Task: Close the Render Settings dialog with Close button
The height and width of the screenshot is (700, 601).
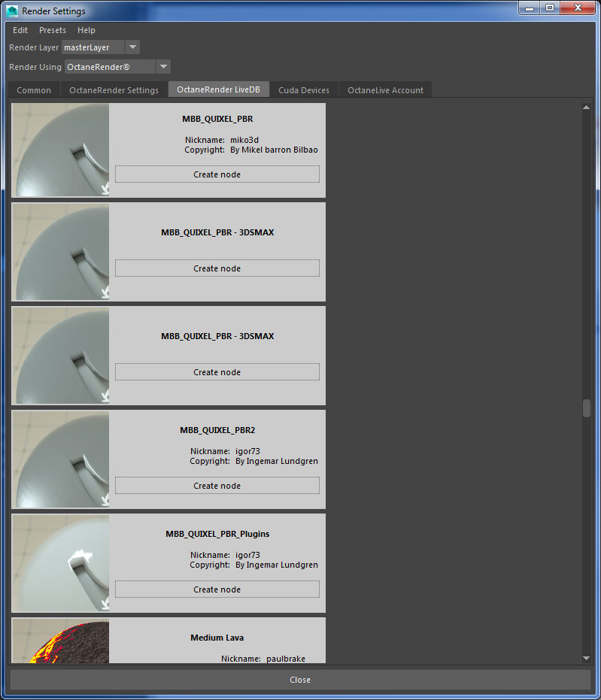Action: (300, 680)
